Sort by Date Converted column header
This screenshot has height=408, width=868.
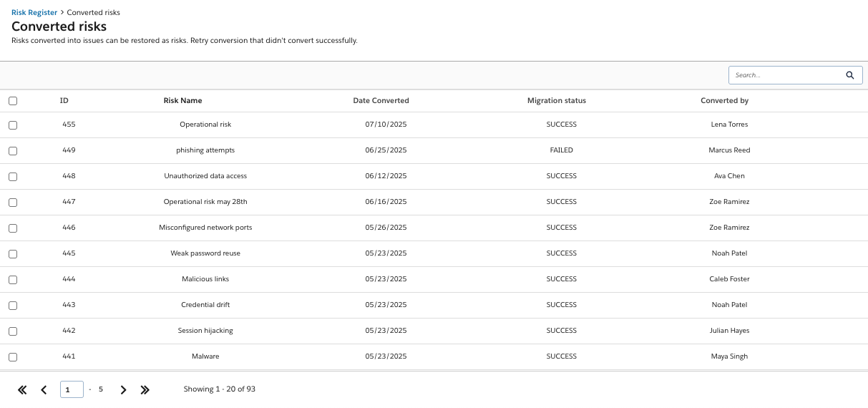[x=381, y=101]
